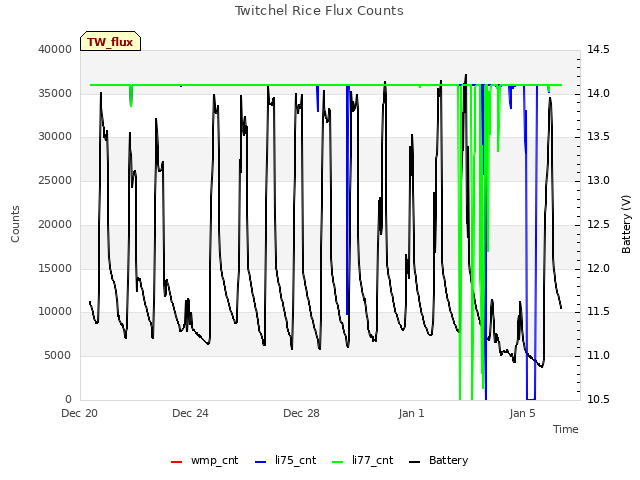640x480 pixels.
Task: Click the Battery (V) axis label
Action: pos(626,224)
